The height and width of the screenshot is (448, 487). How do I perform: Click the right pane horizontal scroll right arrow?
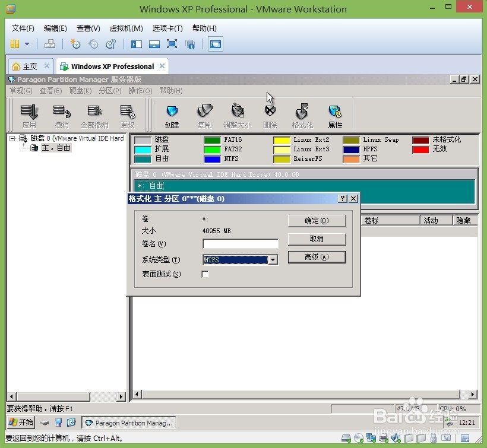[472, 395]
